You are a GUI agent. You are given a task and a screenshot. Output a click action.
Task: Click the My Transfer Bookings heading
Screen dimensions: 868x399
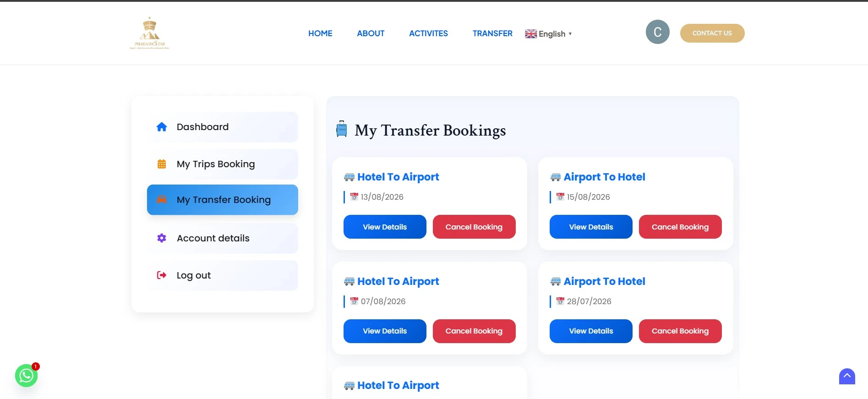430,131
